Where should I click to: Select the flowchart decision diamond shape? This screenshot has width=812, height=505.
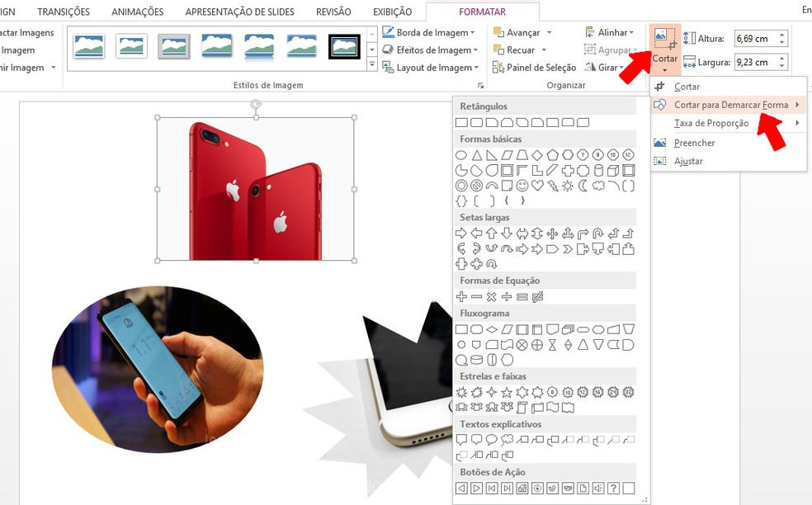492,329
